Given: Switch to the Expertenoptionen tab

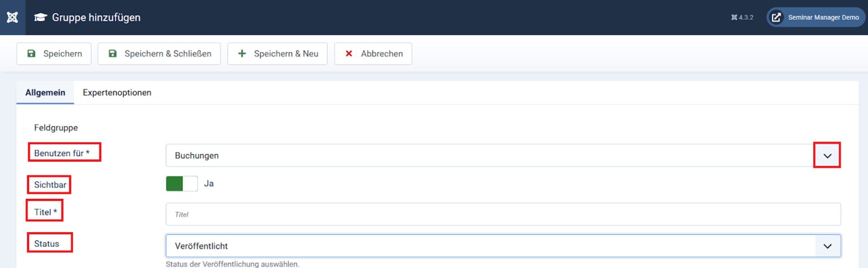Looking at the screenshot, I should 117,93.
